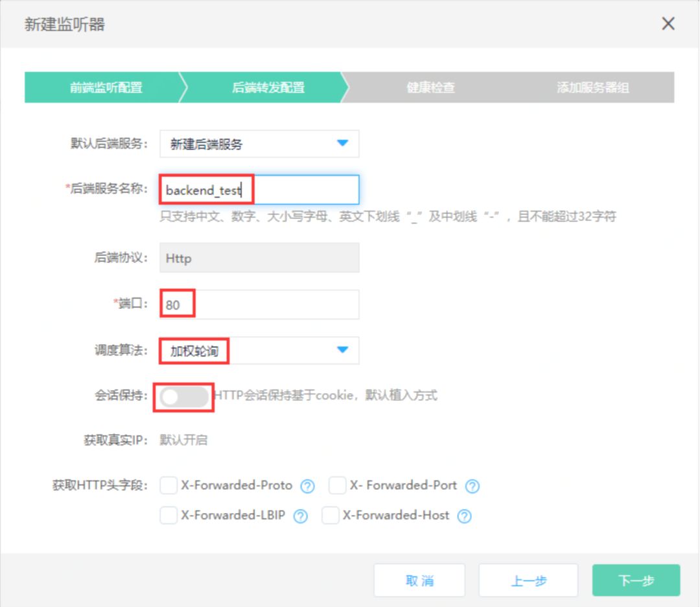
Task: Click the 获取HTTP头字段 label
Action: click(100, 485)
